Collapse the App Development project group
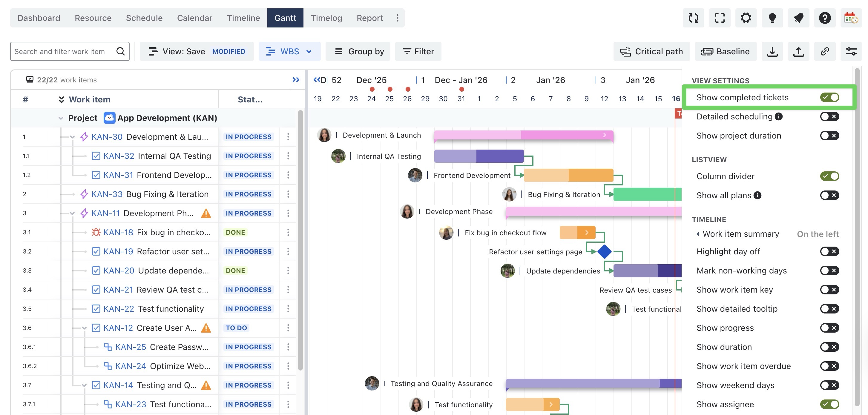 (61, 118)
